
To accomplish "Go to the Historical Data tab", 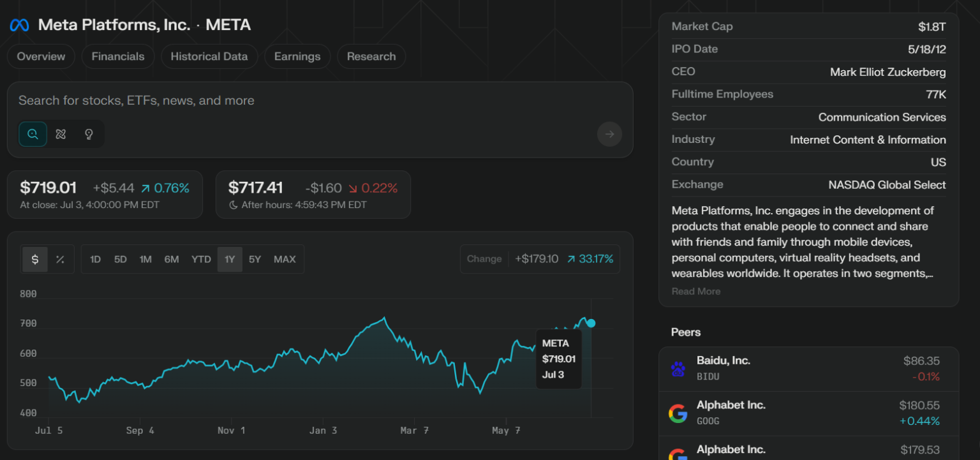I will pos(209,56).
